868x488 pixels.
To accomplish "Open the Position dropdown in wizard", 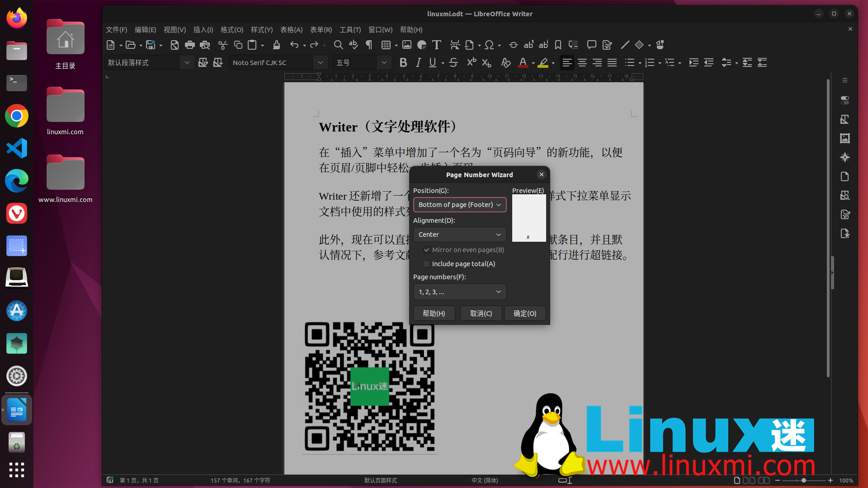I will (460, 205).
